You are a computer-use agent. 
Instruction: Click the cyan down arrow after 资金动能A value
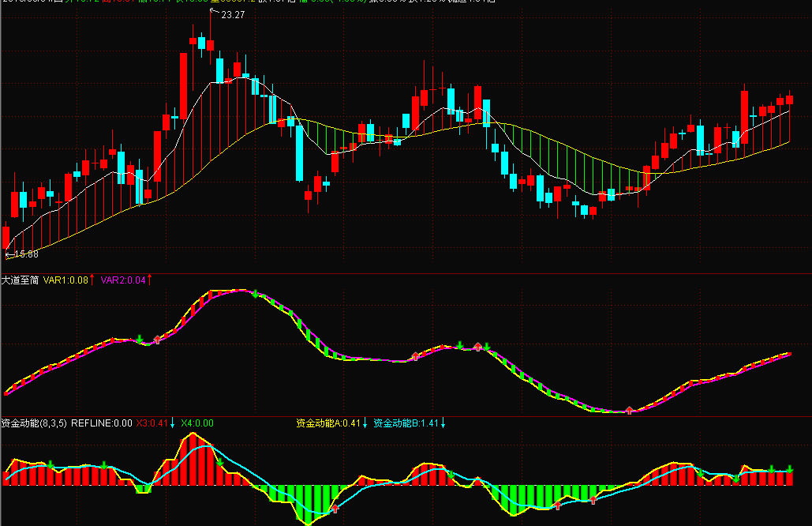pos(365,423)
